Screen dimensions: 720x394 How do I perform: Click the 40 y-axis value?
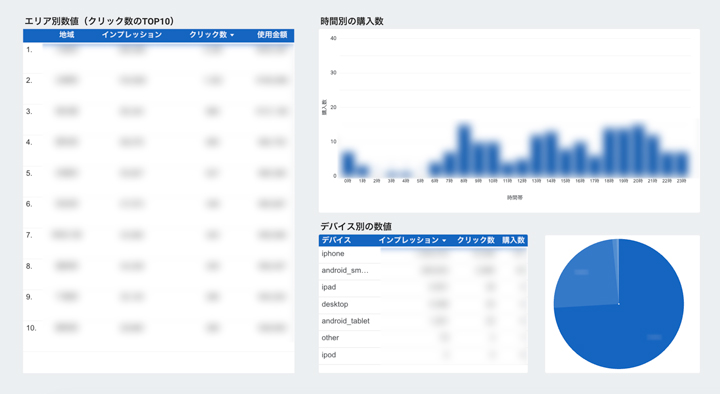(333, 39)
